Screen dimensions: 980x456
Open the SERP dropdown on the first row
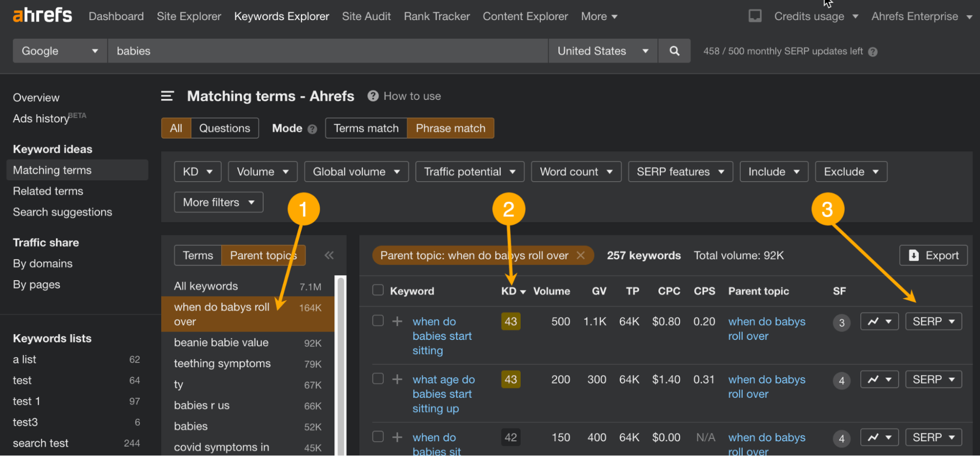[x=933, y=321]
